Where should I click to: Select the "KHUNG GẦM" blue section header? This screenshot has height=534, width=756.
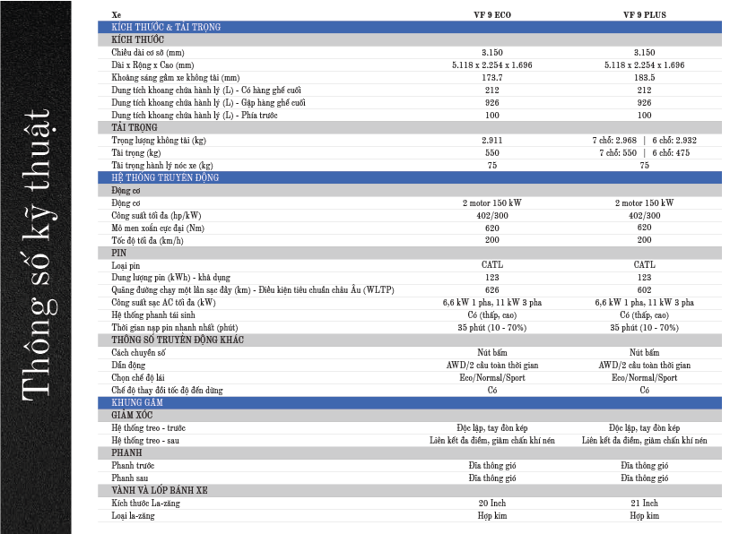pyautogui.click(x=136, y=403)
